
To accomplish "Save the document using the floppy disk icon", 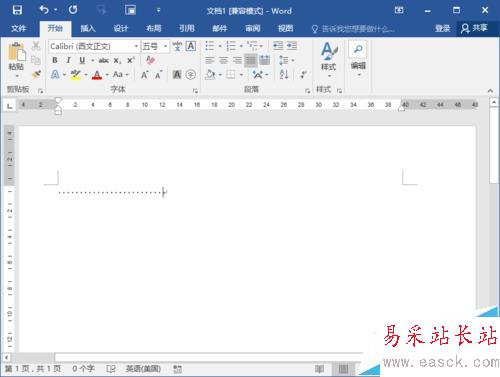I will [x=17, y=10].
